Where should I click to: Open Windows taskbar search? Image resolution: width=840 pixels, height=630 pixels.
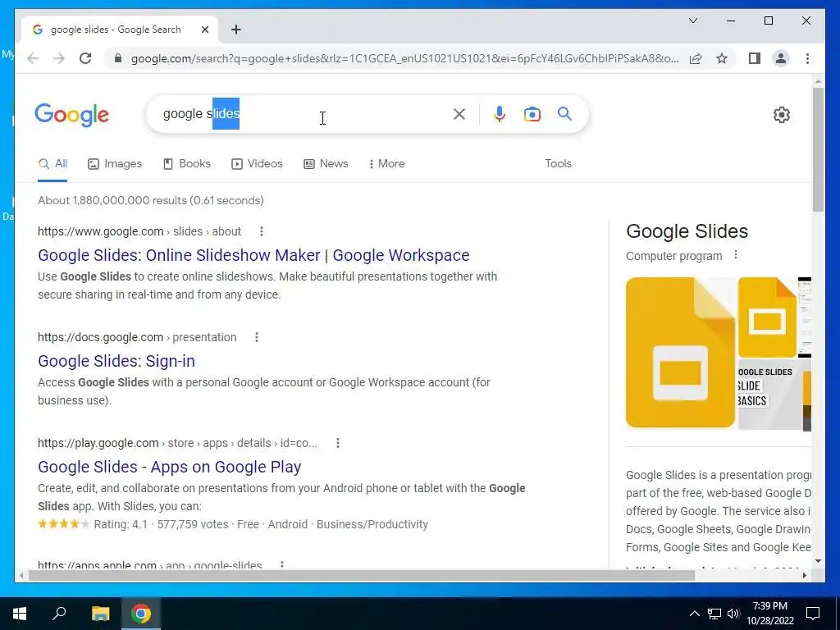pyautogui.click(x=59, y=614)
